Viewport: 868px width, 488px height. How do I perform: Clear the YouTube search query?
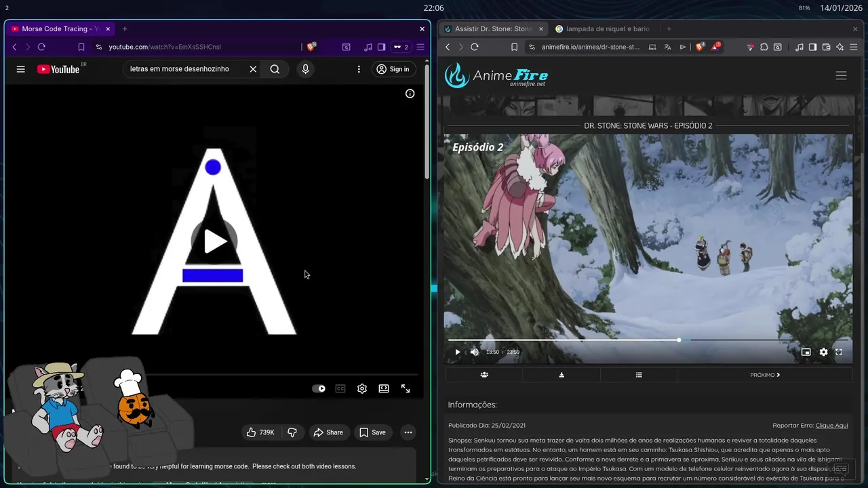(253, 69)
